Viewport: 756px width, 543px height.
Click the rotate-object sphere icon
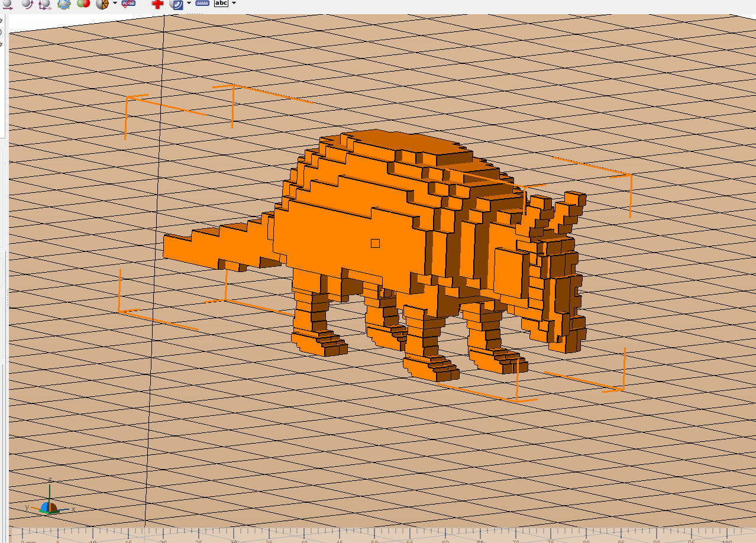[x=27, y=4]
